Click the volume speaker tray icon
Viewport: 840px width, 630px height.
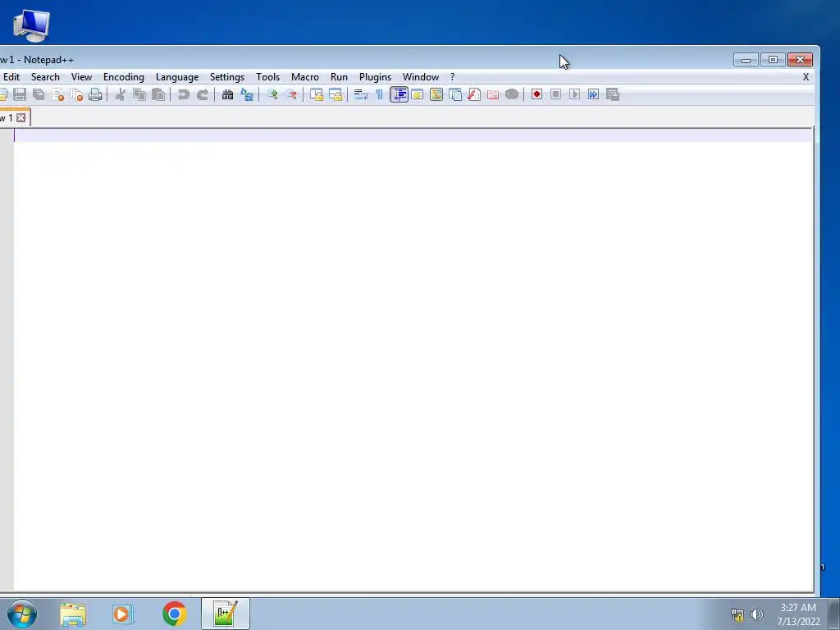(756, 614)
